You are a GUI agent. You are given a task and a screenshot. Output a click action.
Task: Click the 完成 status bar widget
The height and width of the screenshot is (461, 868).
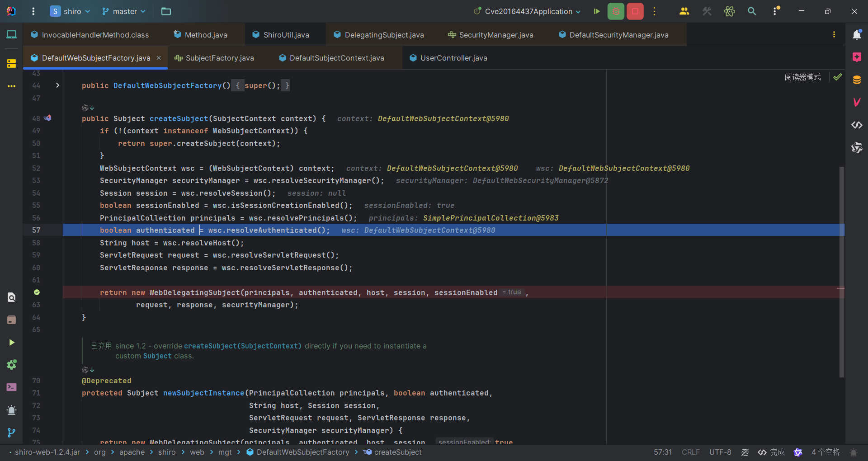pyautogui.click(x=771, y=452)
